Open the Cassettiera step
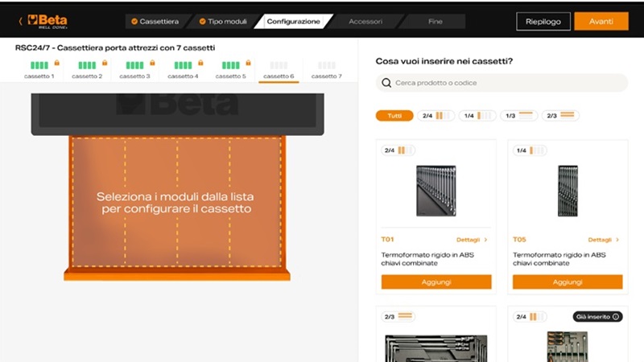644x362 pixels. pos(155,22)
